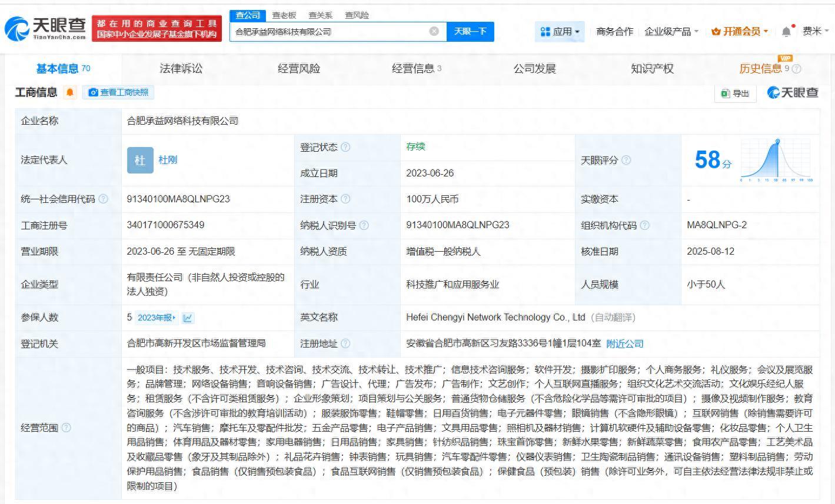
Task: Open the 开通会员 dropdown
Action: [740, 32]
